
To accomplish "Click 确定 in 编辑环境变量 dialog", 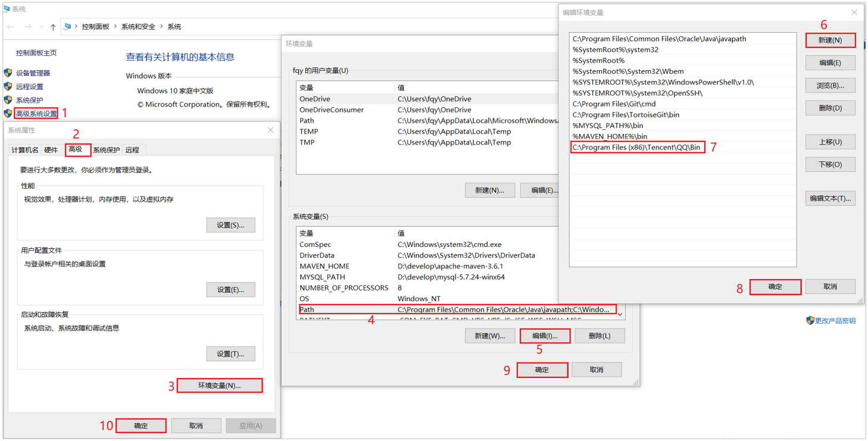I will (775, 286).
